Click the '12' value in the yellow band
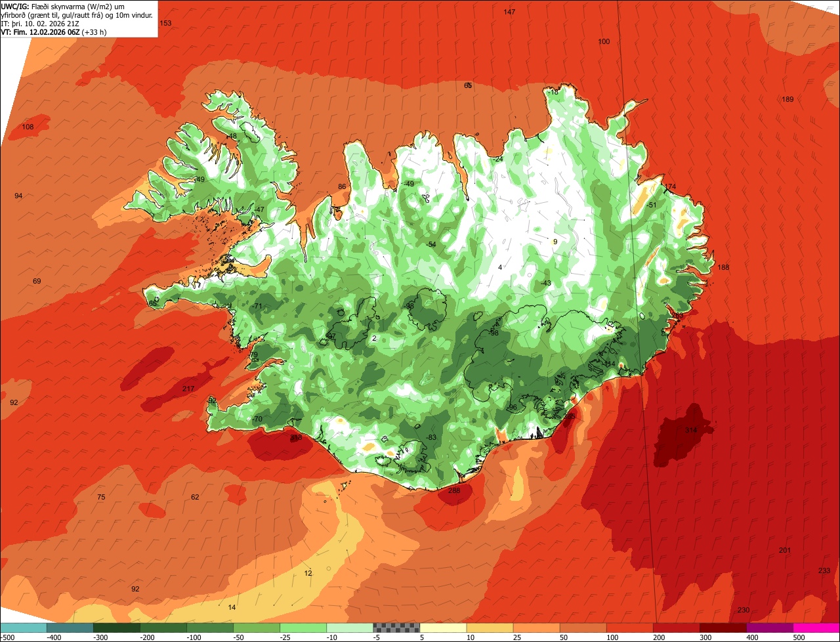 [308, 573]
